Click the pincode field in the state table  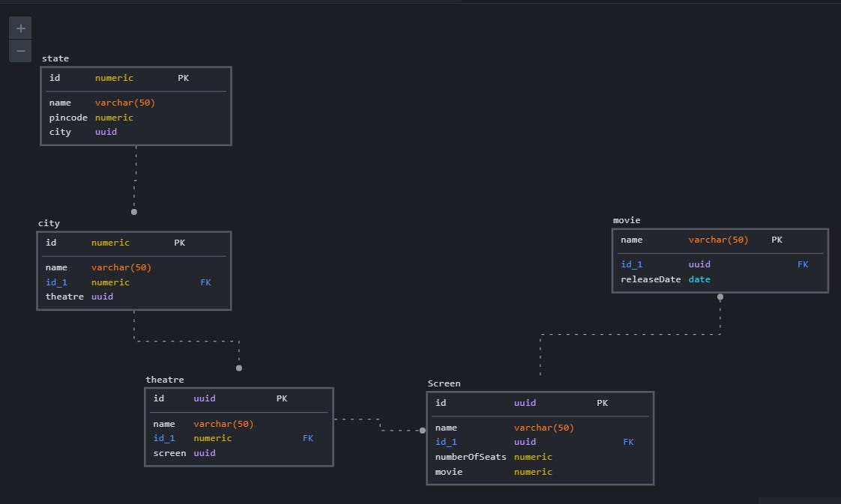(x=68, y=117)
